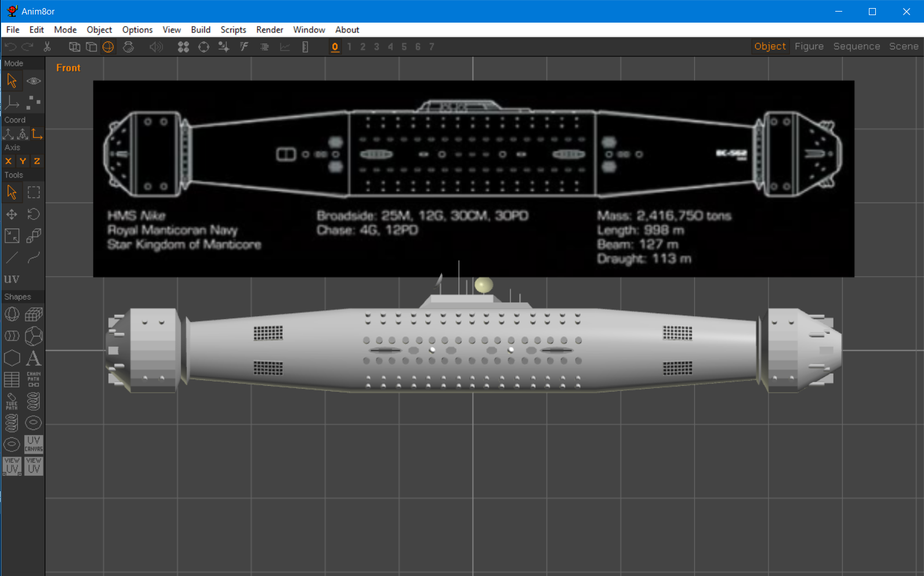Switch to the Sequence editor tab

(857, 46)
